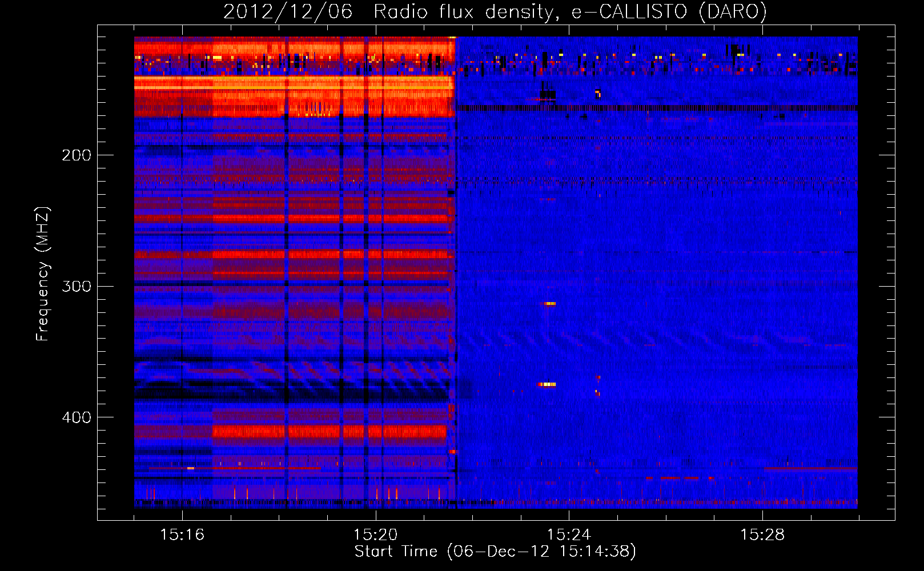The width and height of the screenshot is (924, 571).
Task: Click the '15:16' time tick label
Action: pos(182,534)
